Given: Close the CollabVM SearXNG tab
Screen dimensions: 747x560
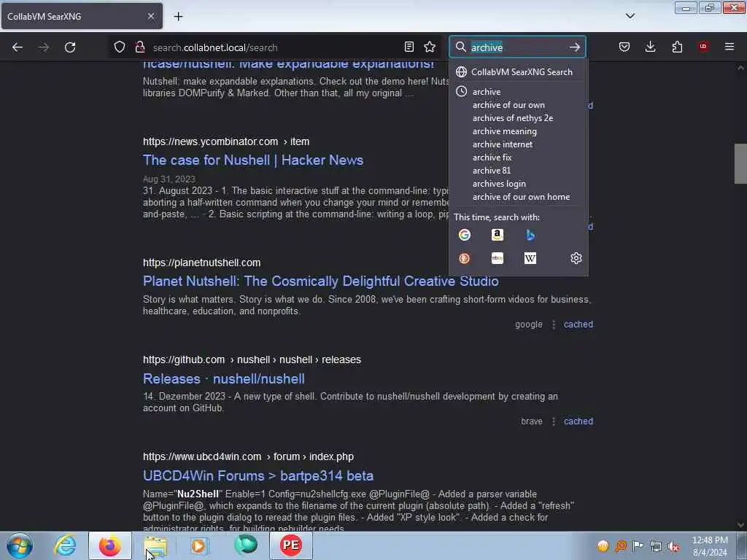Looking at the screenshot, I should 150,17.
